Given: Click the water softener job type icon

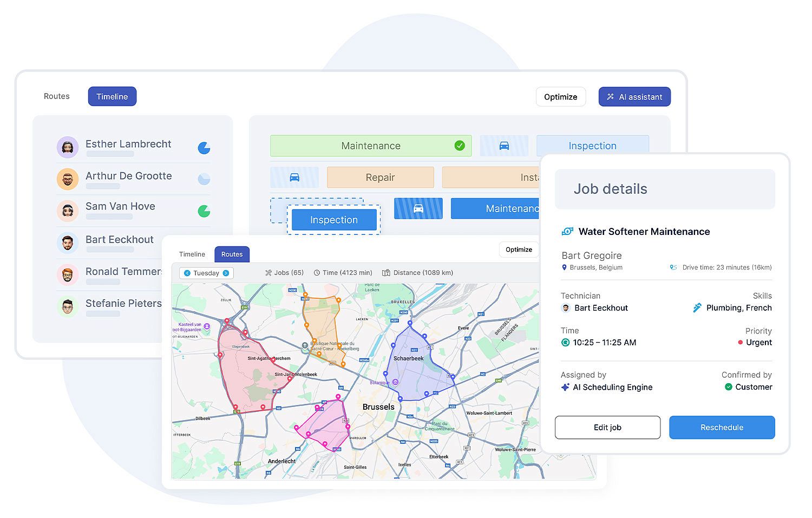Looking at the screenshot, I should point(566,231).
